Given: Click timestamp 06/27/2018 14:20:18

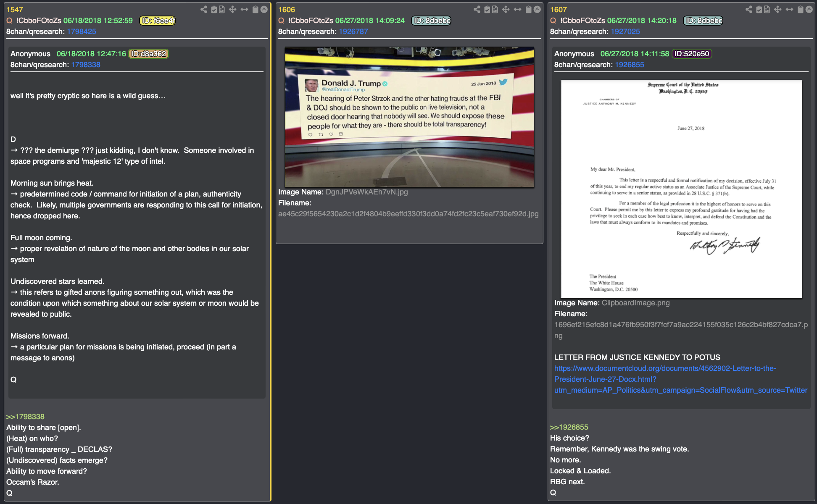Looking at the screenshot, I should (x=642, y=21).
